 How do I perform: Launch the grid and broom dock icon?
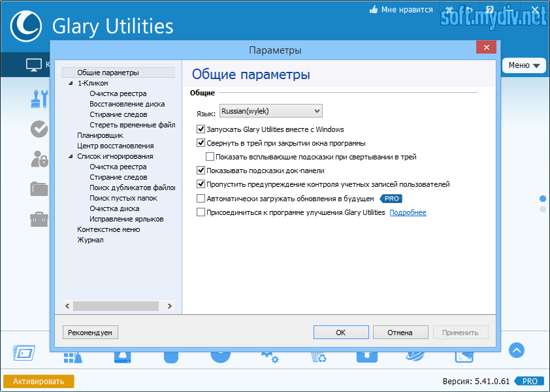coord(73,357)
